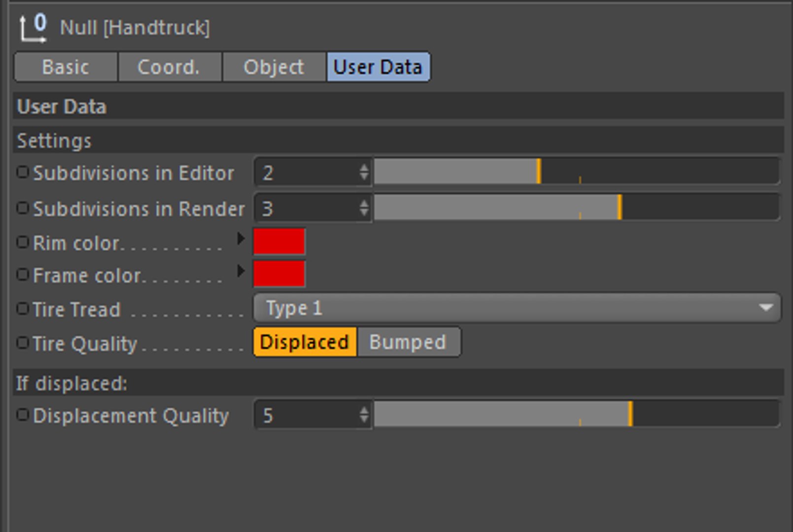Toggle keyframe circle next to Tire Quality
The width and height of the screenshot is (793, 532).
23,342
